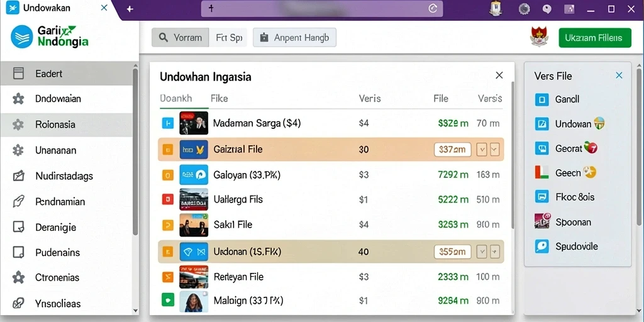The width and height of the screenshot is (644, 322).
Task: Open the Rerleyan File thumbnail
Action: pyautogui.click(x=194, y=277)
